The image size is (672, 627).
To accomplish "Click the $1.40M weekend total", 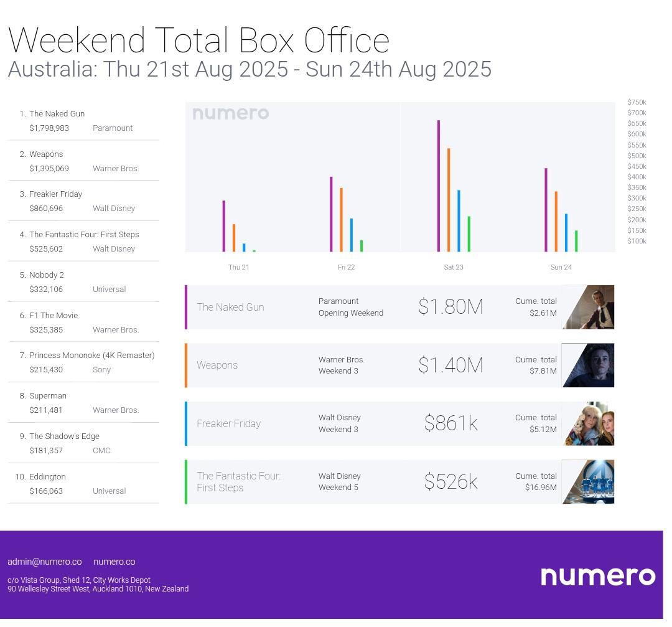I will click(450, 365).
